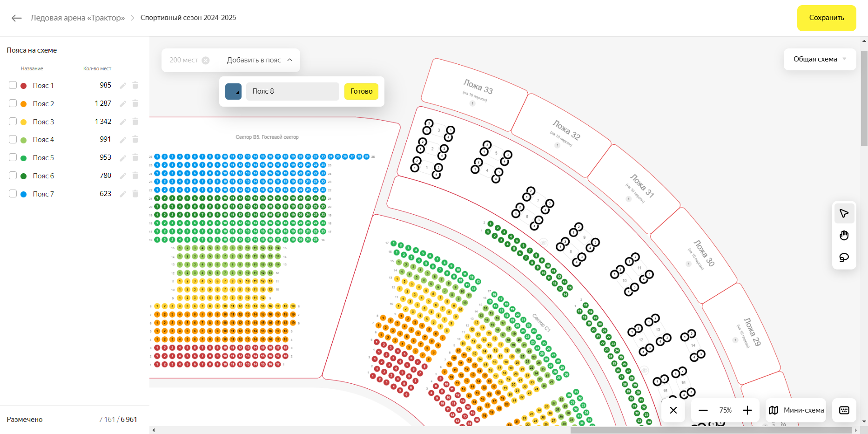Go back with the left arrow
Image resolution: width=868 pixels, height=434 pixels.
point(17,18)
